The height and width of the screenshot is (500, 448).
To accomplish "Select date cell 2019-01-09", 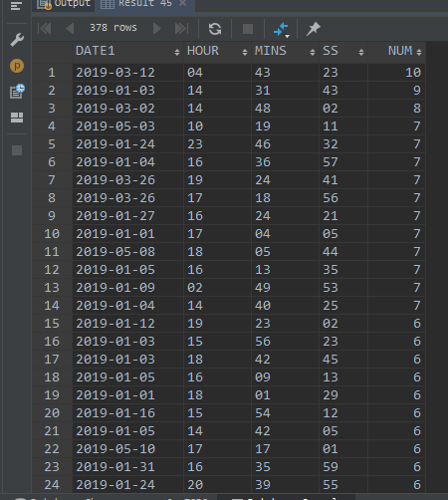I will 127,288.
